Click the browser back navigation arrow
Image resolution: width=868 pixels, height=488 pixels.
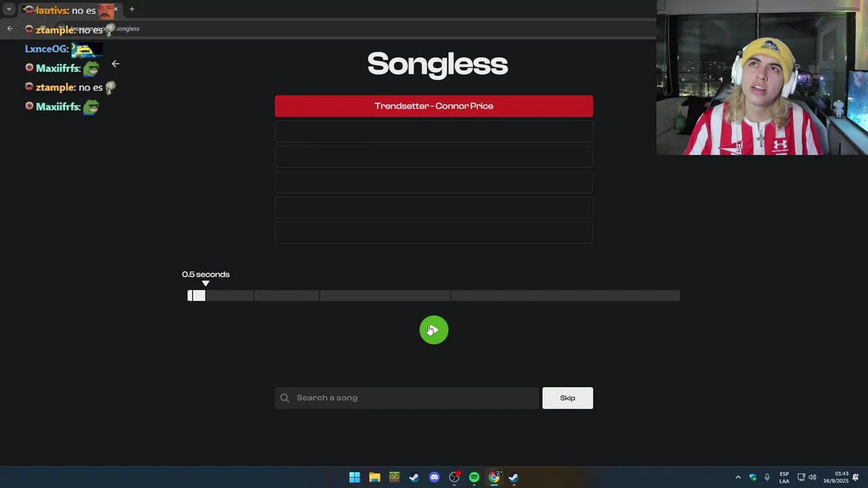point(9,28)
